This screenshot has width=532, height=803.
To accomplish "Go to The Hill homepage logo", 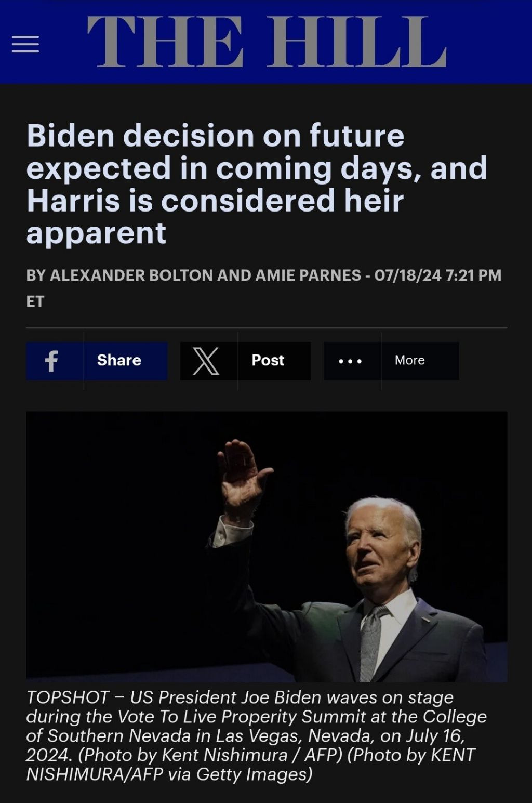I will [267, 42].
